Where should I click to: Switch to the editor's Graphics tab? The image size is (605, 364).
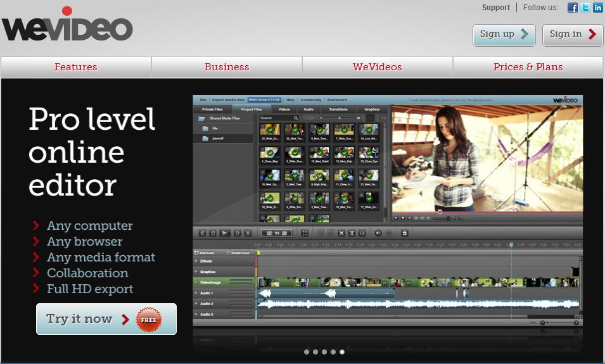[372, 109]
